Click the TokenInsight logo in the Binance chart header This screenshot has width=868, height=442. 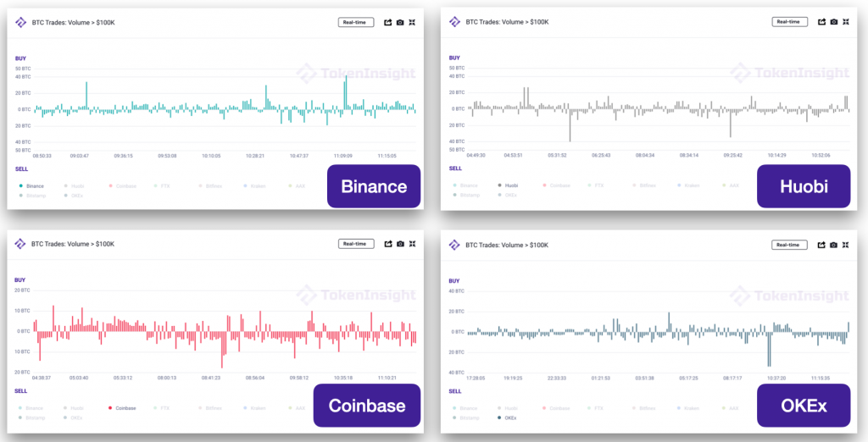pyautogui.click(x=20, y=23)
